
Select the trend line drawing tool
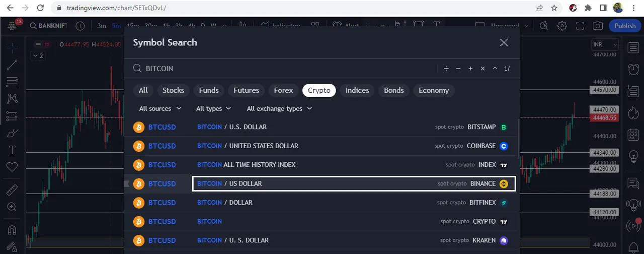point(12,65)
